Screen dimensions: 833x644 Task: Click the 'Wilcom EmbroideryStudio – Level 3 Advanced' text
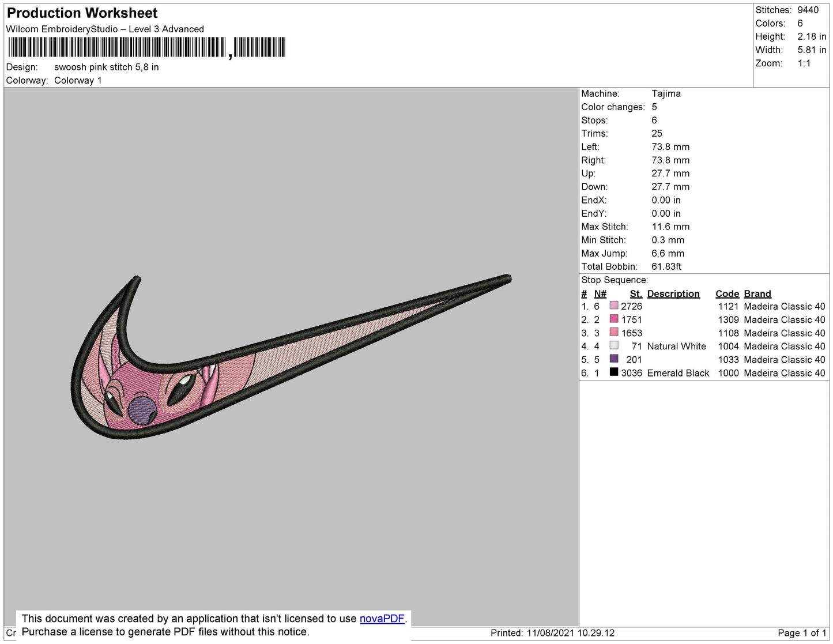105,29
